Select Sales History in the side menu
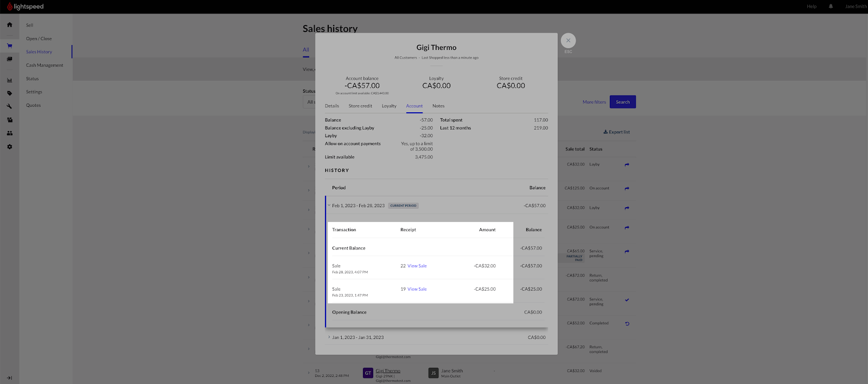The width and height of the screenshot is (868, 384). [39, 52]
